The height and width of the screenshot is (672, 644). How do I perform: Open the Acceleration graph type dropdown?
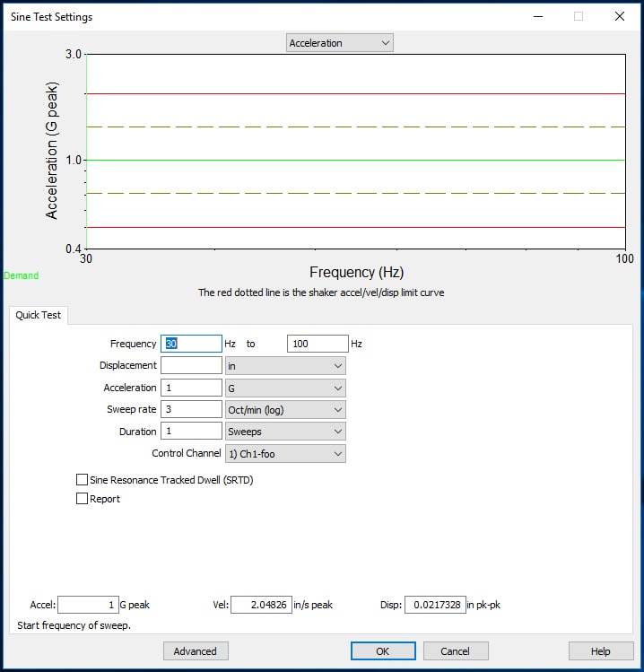339,43
